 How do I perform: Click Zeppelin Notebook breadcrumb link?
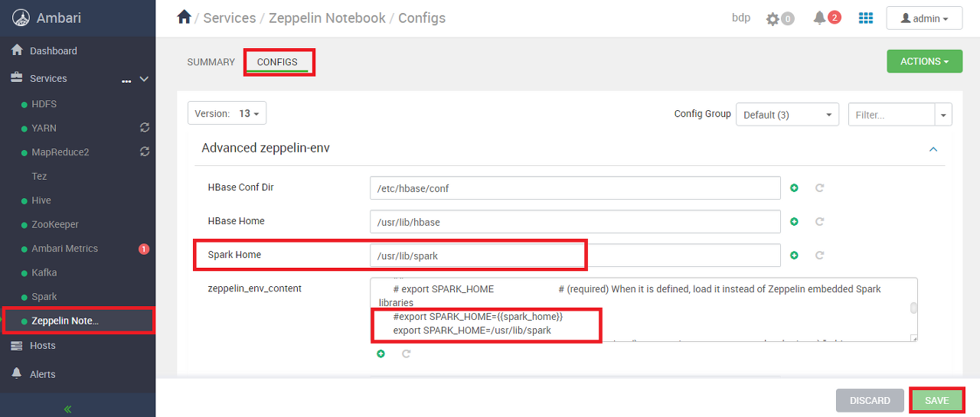[327, 18]
